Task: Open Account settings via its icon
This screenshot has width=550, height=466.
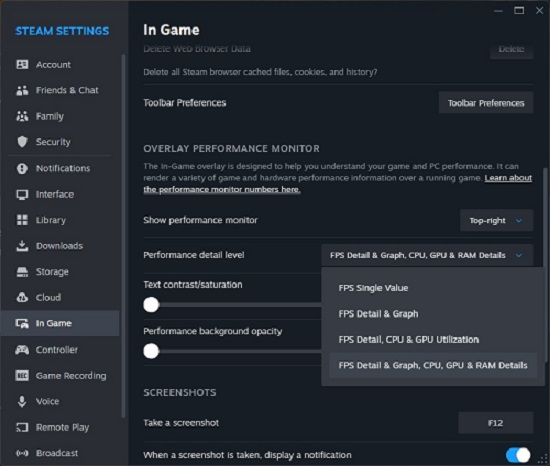Action: click(22, 65)
